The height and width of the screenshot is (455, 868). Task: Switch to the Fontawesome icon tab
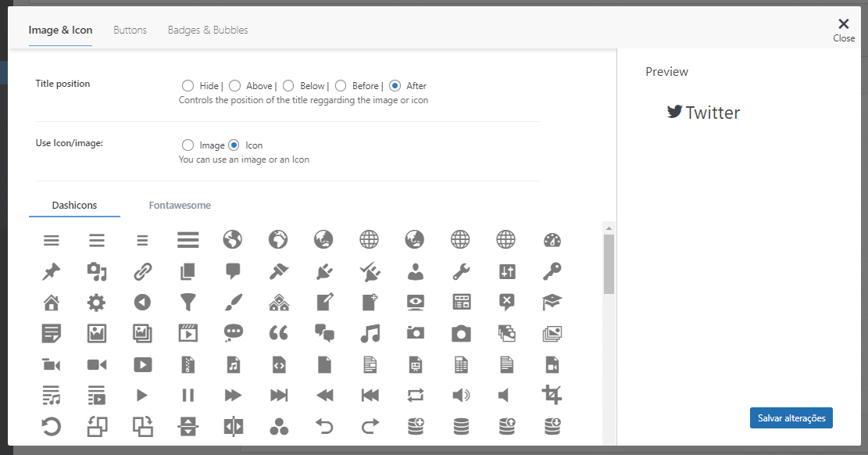point(180,206)
